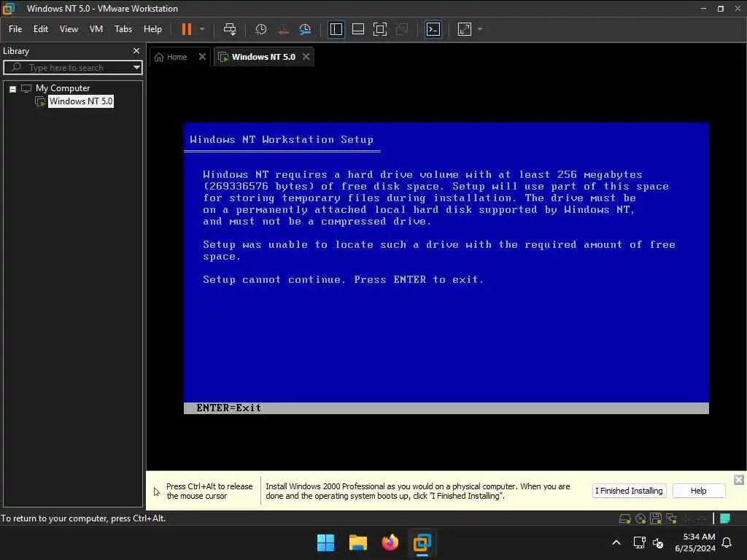Click the VMware logo in the title bar
Image resolution: width=747 pixels, height=560 pixels.
coord(9,9)
